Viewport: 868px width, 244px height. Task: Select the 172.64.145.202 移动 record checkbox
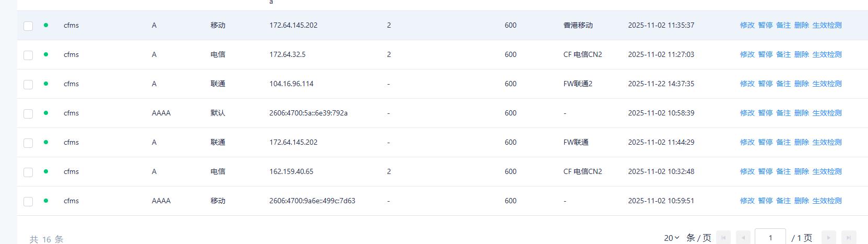click(x=28, y=26)
